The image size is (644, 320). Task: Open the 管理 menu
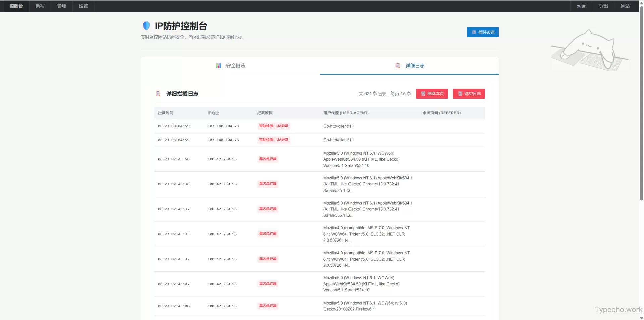point(62,6)
